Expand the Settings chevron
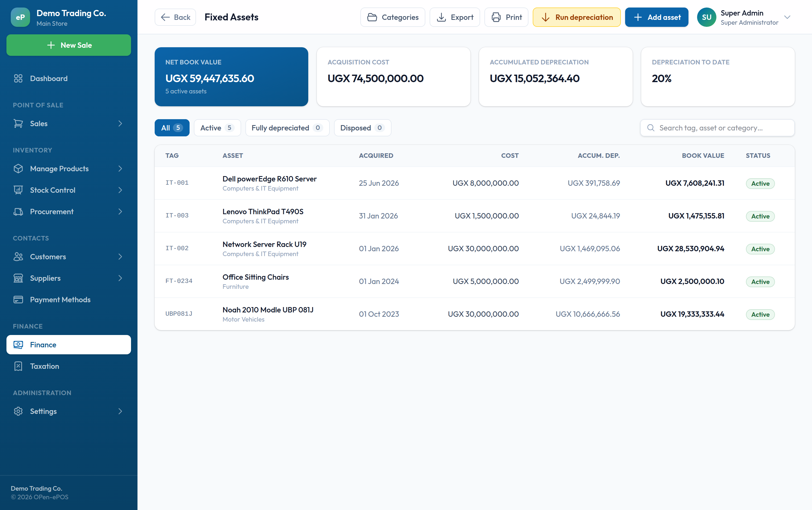This screenshot has height=510, width=812. point(120,411)
